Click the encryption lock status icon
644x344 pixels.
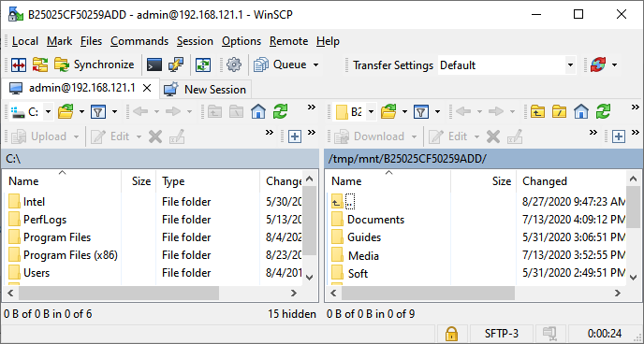(x=451, y=334)
